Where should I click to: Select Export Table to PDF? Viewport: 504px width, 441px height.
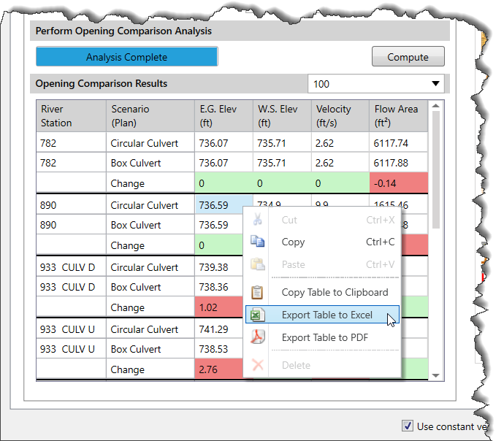(322, 337)
